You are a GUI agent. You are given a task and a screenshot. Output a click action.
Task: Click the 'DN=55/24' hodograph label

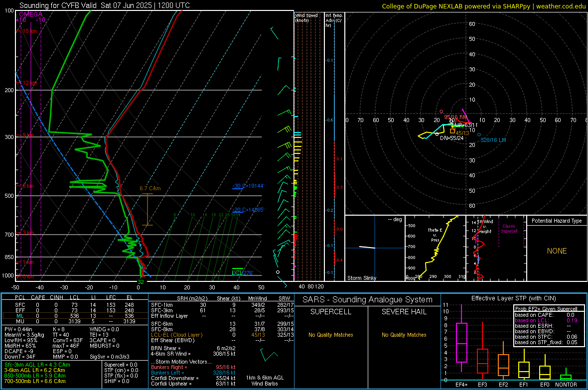click(x=451, y=138)
